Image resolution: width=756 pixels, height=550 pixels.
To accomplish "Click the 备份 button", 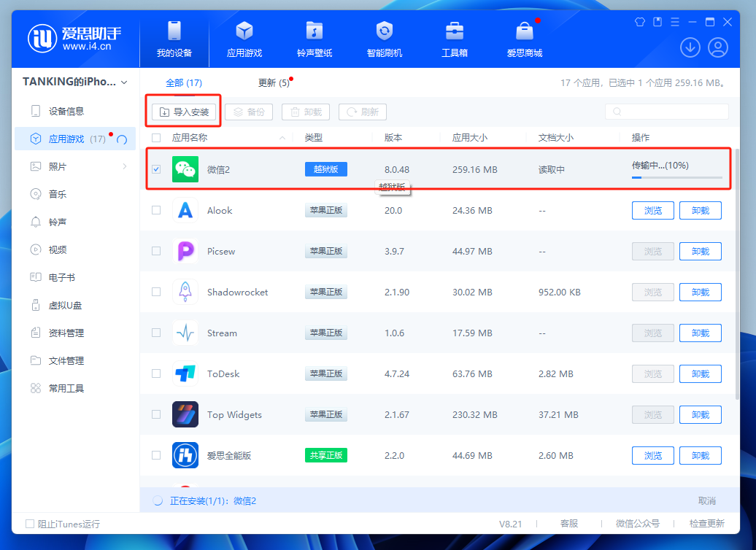I will point(249,112).
